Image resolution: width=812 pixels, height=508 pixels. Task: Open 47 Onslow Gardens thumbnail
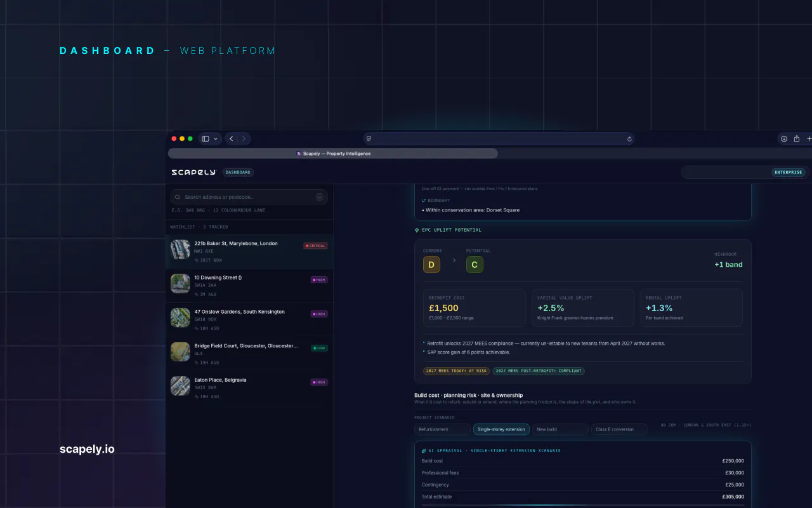(x=180, y=317)
